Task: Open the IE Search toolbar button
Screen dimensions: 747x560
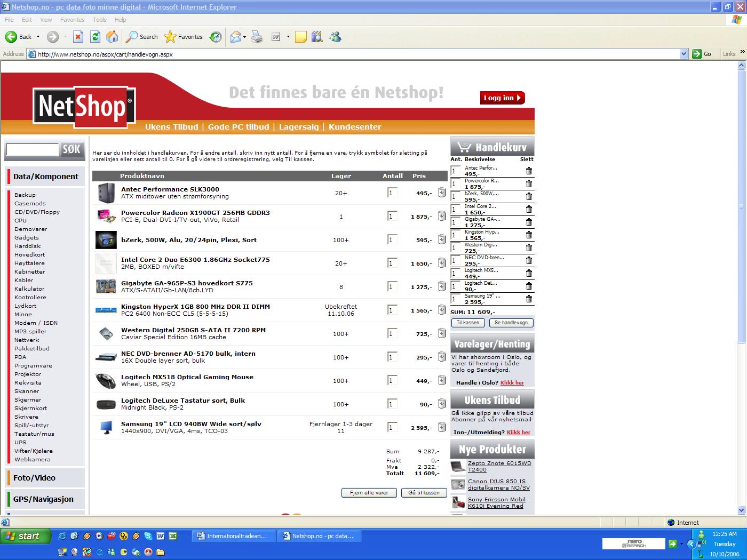Action: pyautogui.click(x=142, y=37)
